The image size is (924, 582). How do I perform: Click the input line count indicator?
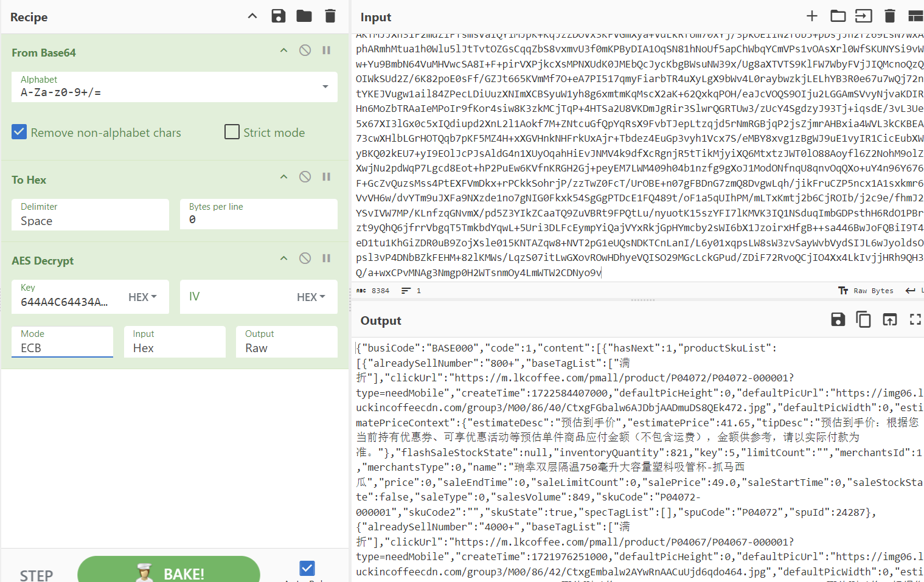click(411, 291)
